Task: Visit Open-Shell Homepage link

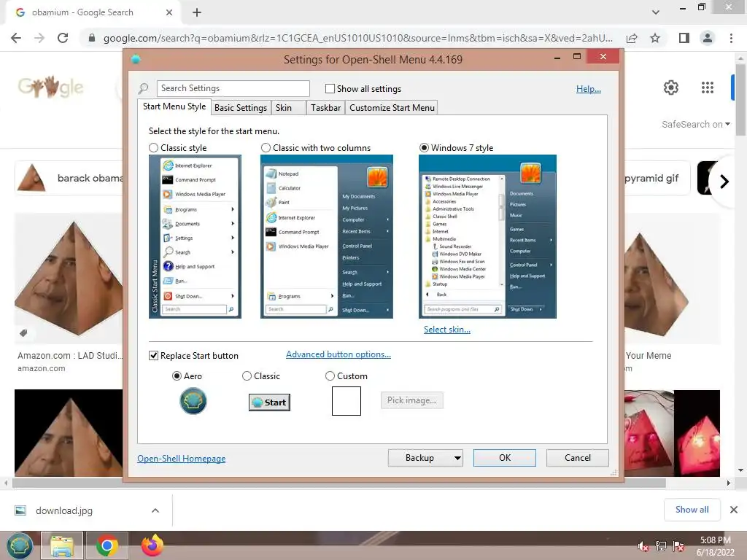Action: [182, 459]
